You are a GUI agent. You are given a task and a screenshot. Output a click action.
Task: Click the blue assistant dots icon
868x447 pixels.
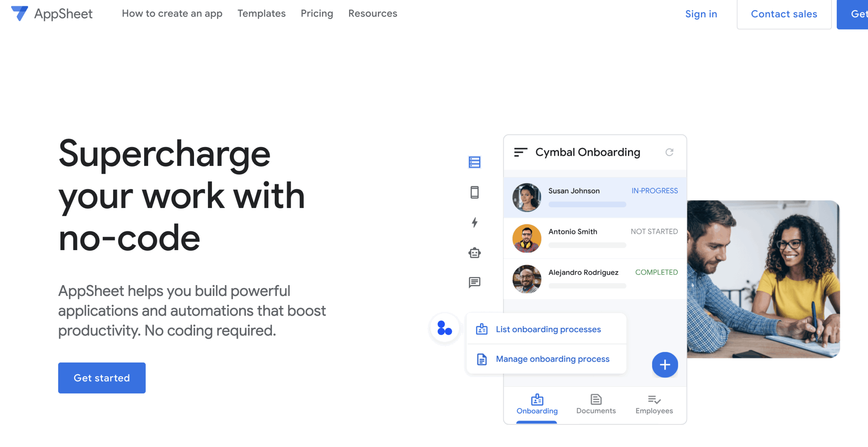point(445,328)
